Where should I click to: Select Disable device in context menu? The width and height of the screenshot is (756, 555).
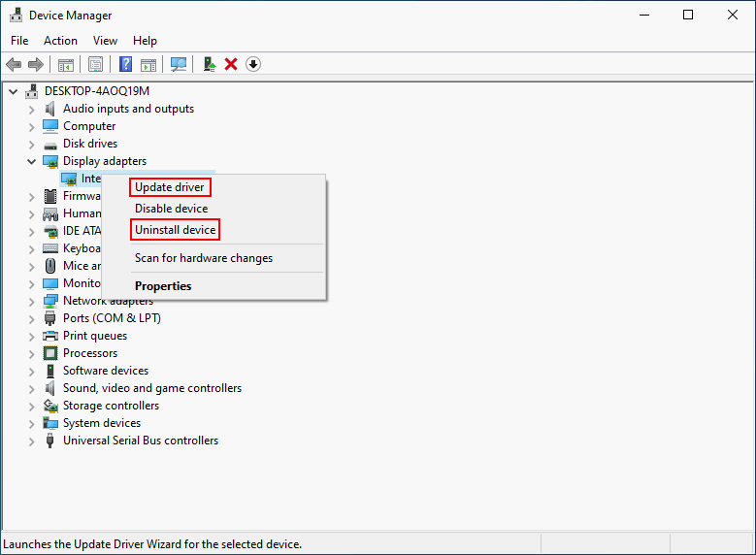tap(171, 209)
